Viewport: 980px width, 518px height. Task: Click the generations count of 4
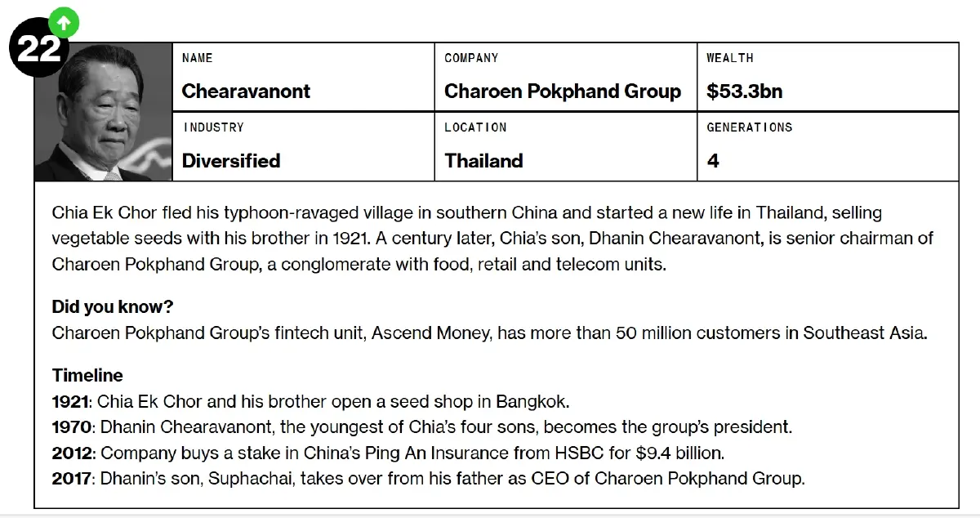point(713,161)
